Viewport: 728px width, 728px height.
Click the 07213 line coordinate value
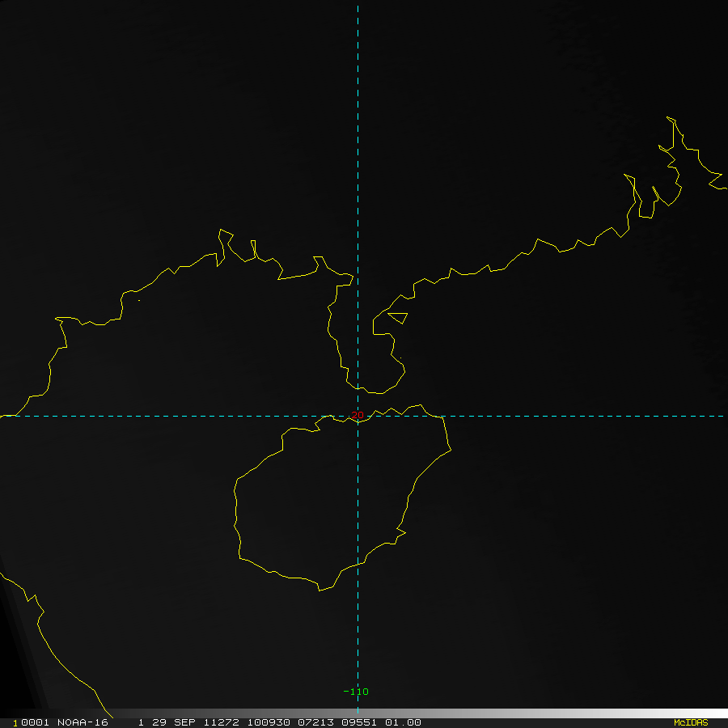tap(315, 722)
